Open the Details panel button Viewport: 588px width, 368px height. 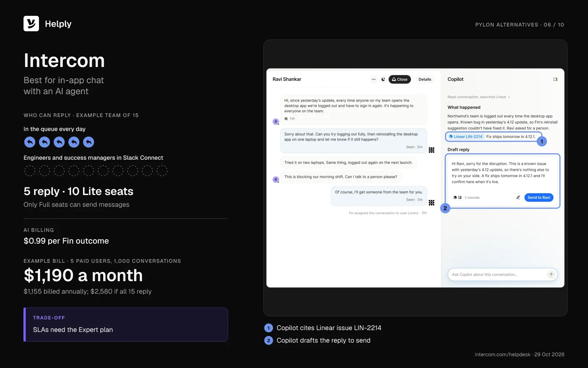click(x=425, y=79)
